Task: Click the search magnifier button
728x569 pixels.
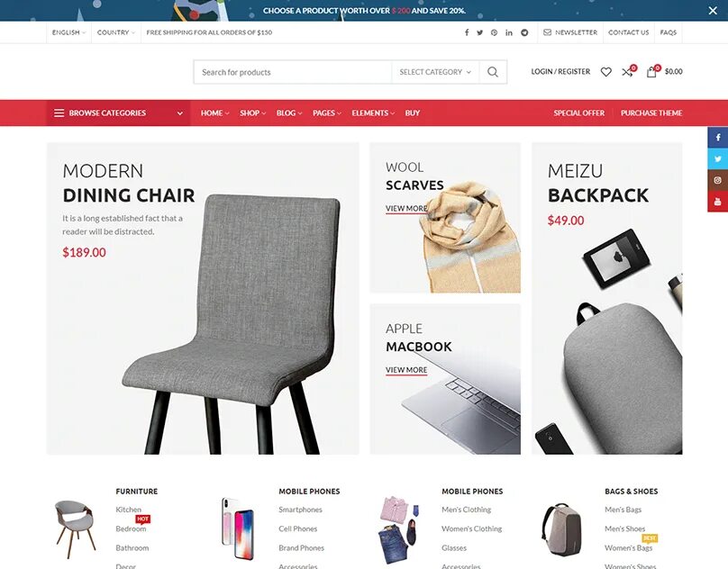Action: [493, 72]
